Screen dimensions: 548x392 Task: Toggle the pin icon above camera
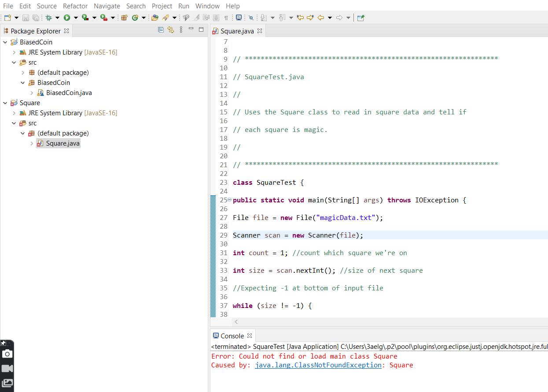coord(3,343)
